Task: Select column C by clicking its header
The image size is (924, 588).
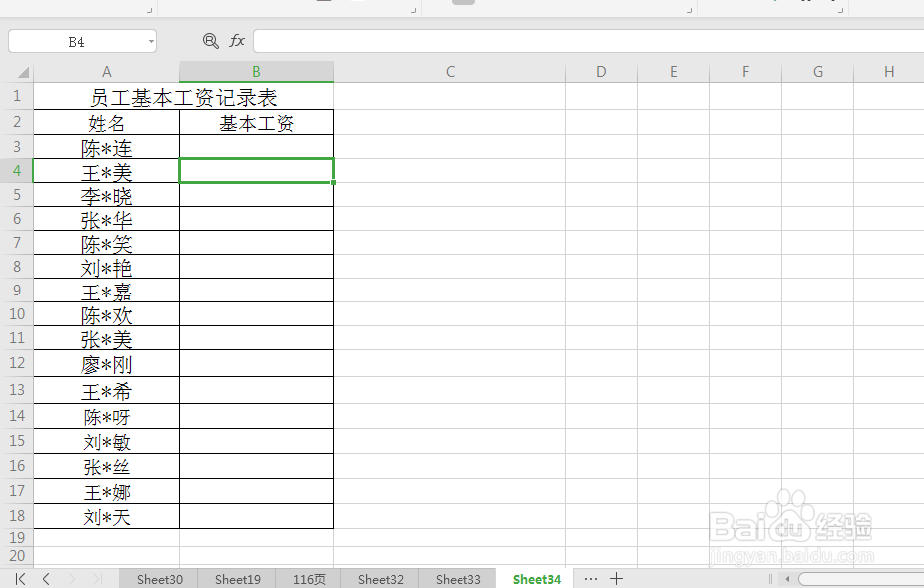Action: point(450,71)
